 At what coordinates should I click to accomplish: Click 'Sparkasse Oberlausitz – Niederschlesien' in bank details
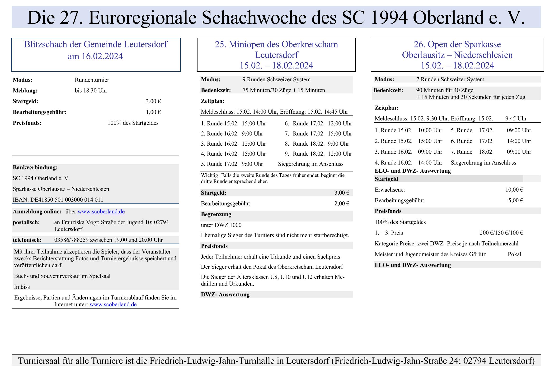click(61, 189)
